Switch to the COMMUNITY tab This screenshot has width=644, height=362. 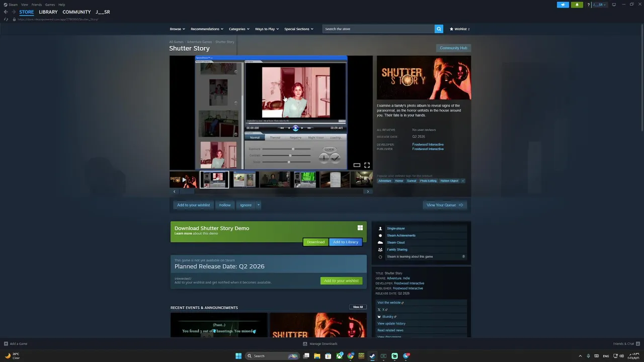[76, 12]
